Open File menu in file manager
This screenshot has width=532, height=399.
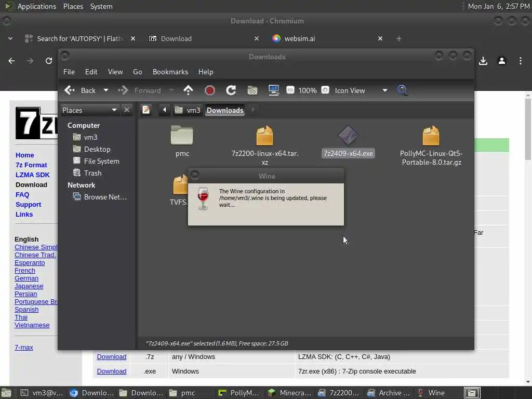click(x=69, y=72)
